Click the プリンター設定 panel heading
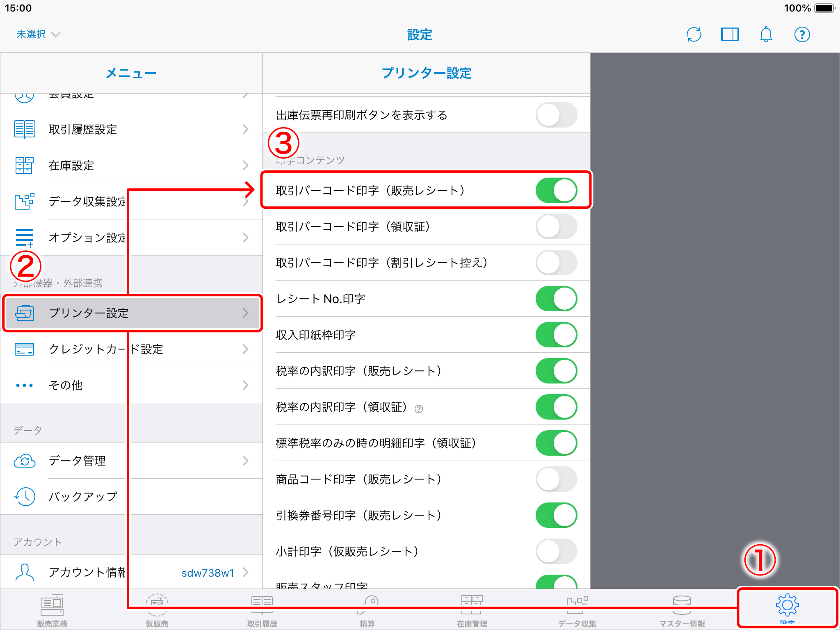Viewport: 840px width, 630px height. [x=427, y=73]
